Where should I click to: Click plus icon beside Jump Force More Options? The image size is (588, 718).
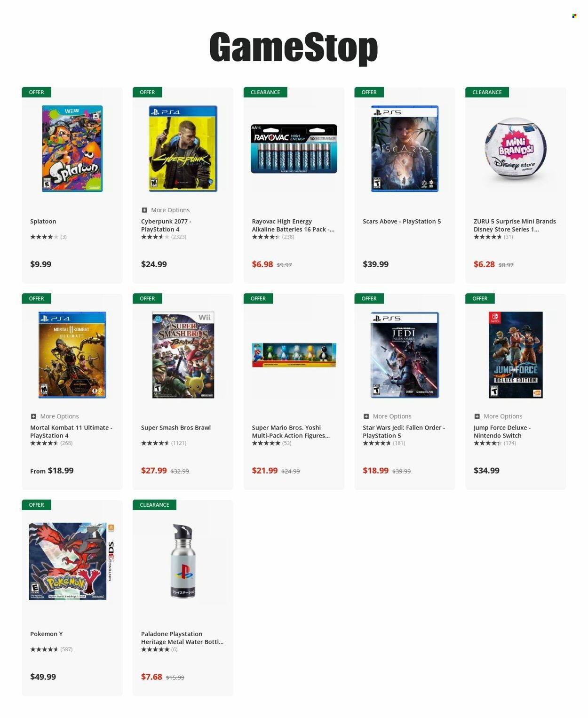[x=477, y=416]
